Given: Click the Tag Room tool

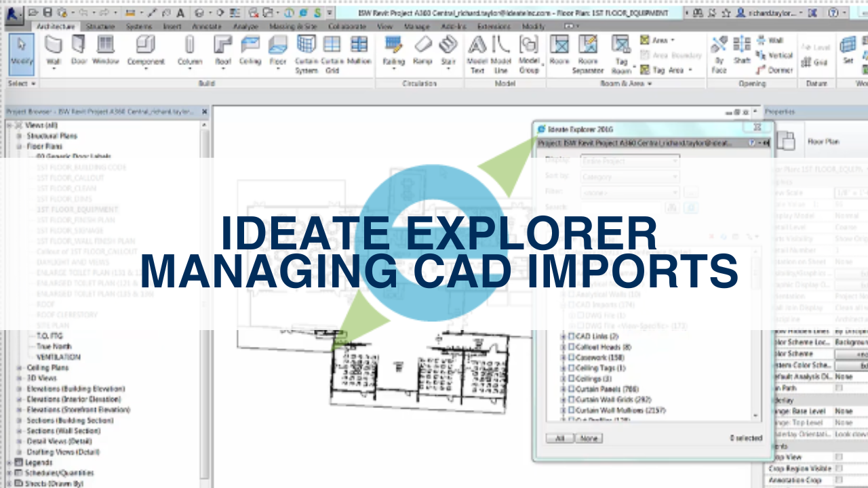Looking at the screenshot, I should [x=622, y=54].
